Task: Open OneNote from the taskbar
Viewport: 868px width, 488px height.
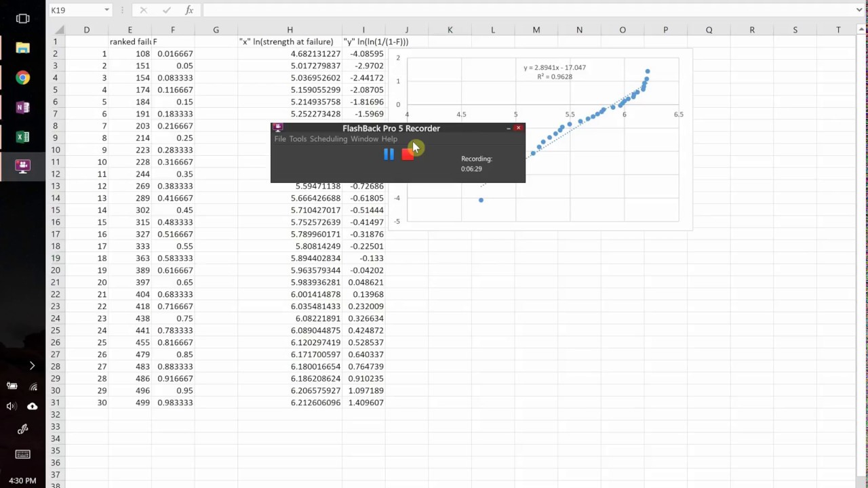Action: [22, 107]
